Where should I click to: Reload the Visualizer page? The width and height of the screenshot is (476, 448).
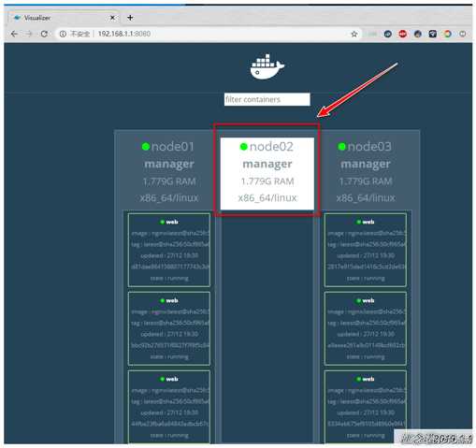[44, 34]
